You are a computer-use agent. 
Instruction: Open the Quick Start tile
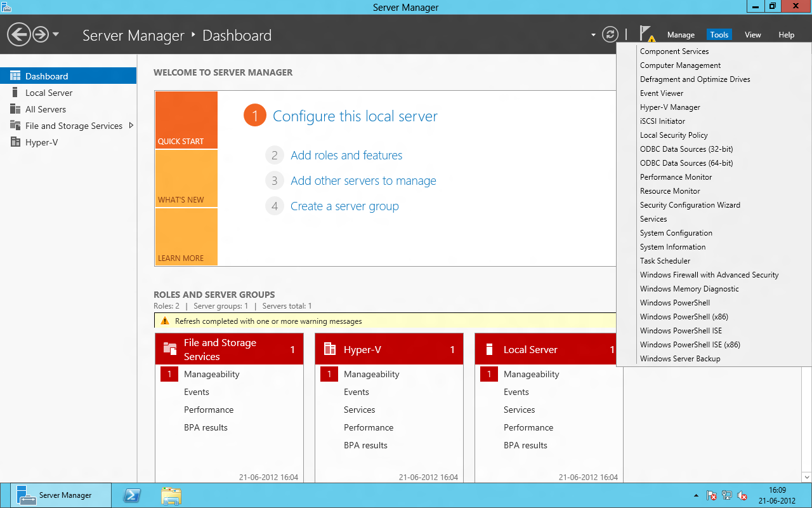pyautogui.click(x=186, y=120)
